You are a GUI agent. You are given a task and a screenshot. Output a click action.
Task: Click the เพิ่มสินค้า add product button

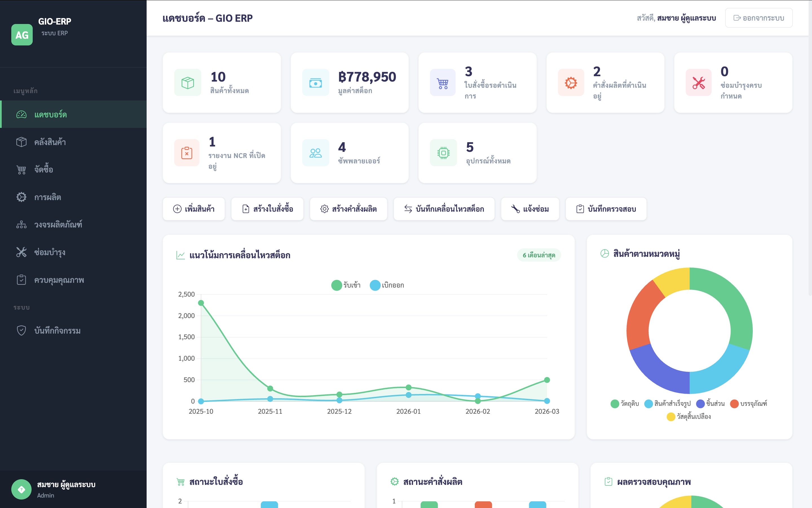pyautogui.click(x=194, y=209)
